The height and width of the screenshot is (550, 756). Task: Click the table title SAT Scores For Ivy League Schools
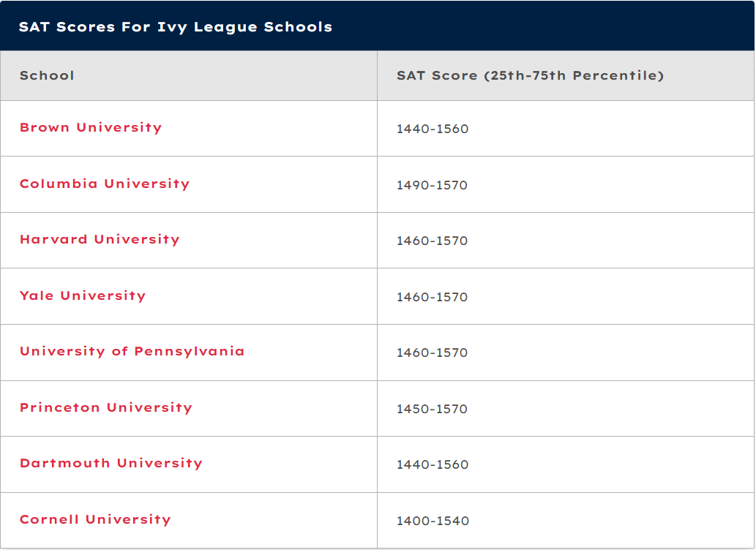(176, 26)
